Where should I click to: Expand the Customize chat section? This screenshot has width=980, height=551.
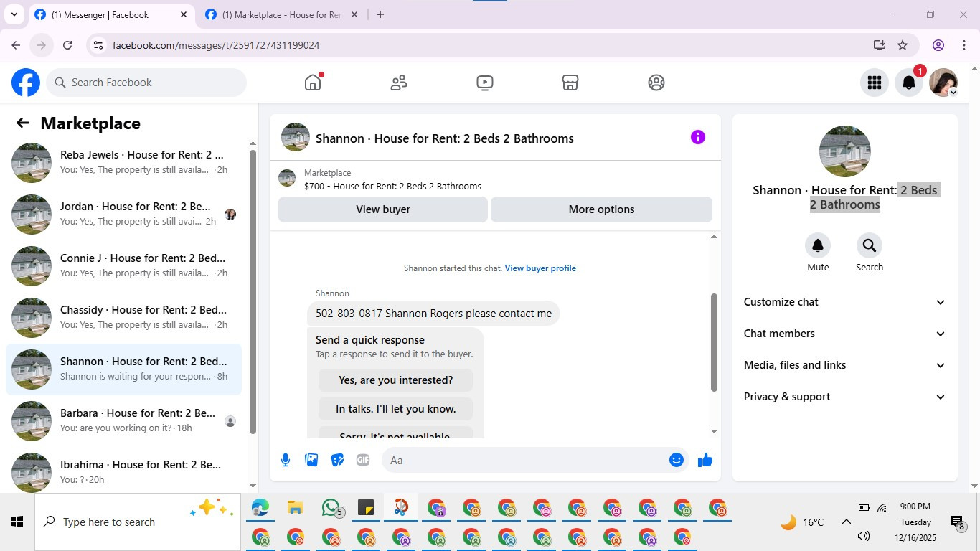coord(844,302)
